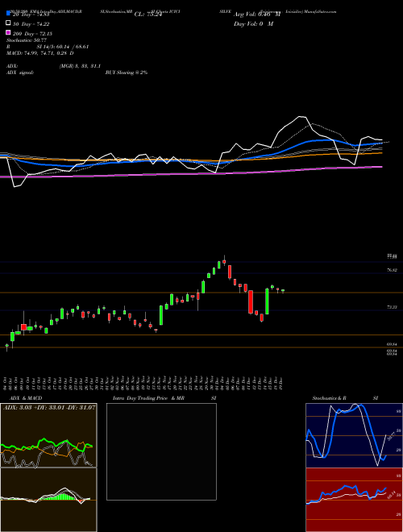This screenshot has height=532, width=403.
Task: Open the ADX indicator chart panel
Action: click(x=48, y=435)
